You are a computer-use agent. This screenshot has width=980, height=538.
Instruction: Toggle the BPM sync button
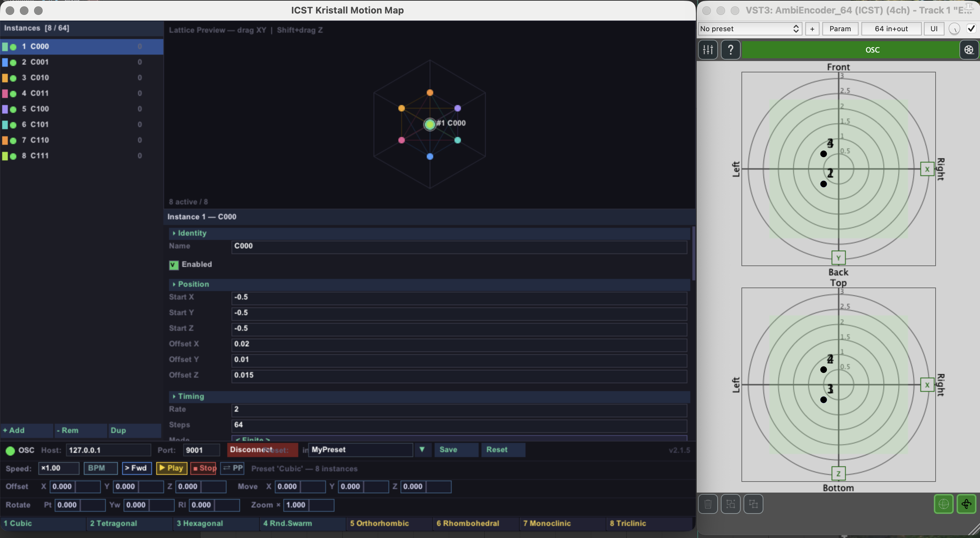[100, 468]
